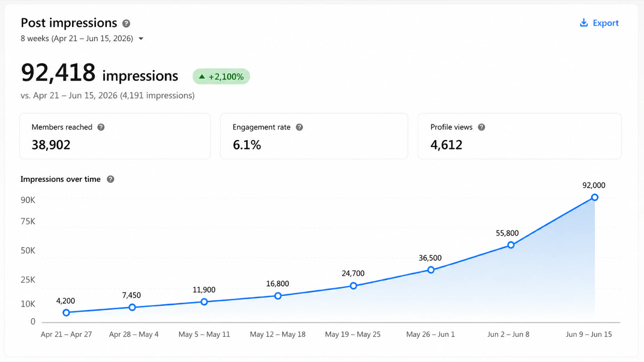644x362 pixels.
Task: Select the May 26 – Jun 1 data point
Action: point(431,270)
